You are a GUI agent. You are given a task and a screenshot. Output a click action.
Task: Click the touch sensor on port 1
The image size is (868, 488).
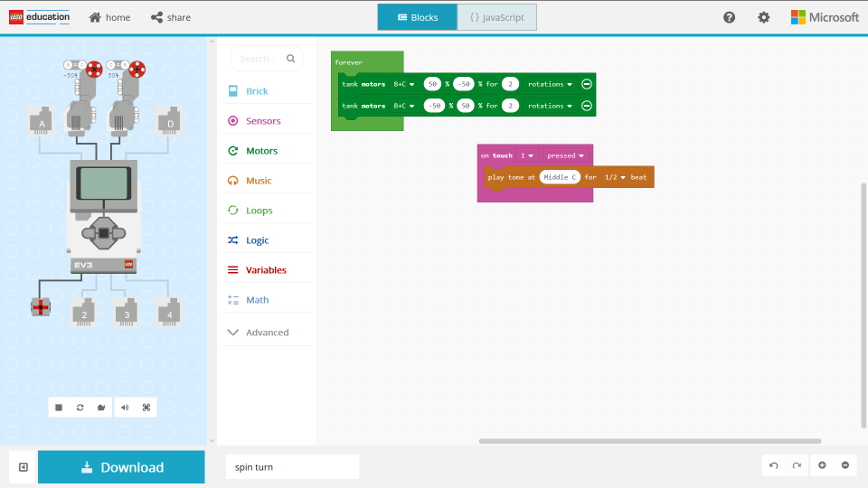click(x=41, y=307)
